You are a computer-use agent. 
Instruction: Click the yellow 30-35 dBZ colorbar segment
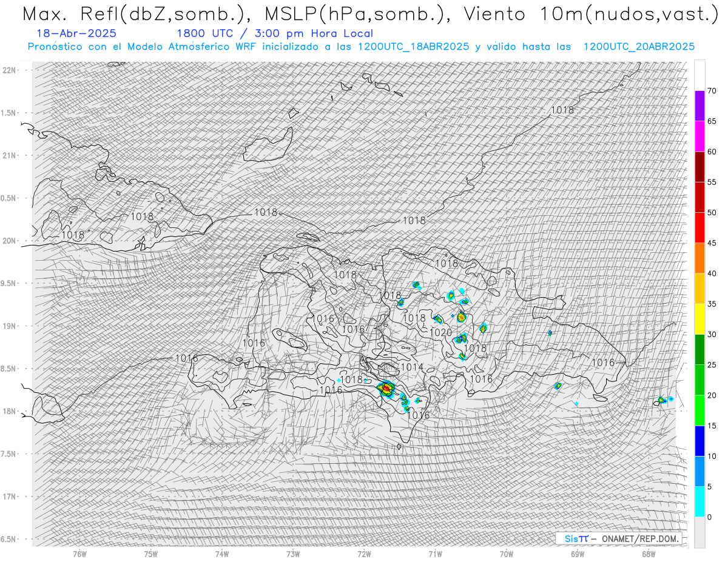(x=699, y=319)
